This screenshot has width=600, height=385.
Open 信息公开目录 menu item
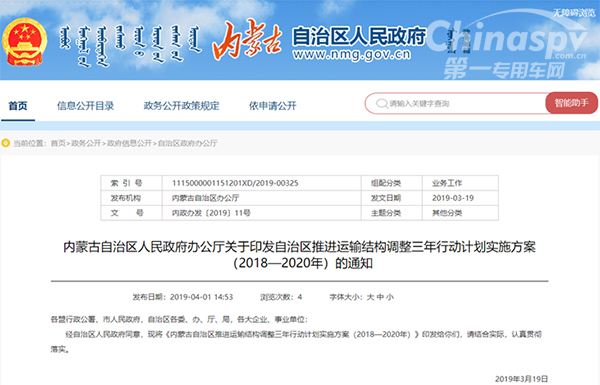(86, 106)
